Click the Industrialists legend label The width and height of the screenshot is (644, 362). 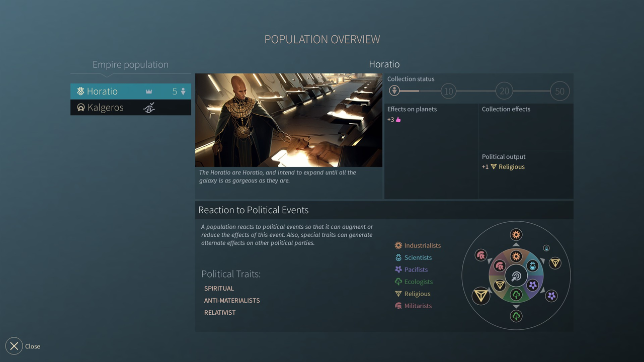point(422,245)
